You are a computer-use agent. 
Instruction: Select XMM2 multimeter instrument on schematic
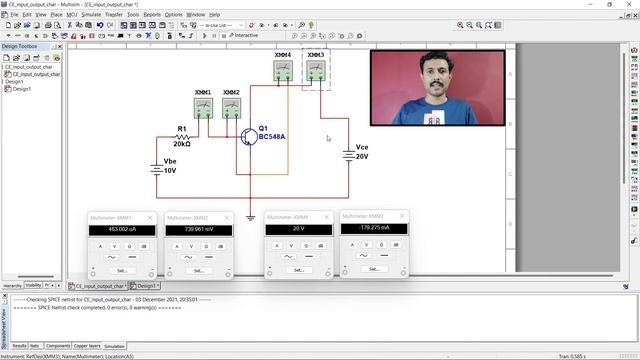point(231,108)
